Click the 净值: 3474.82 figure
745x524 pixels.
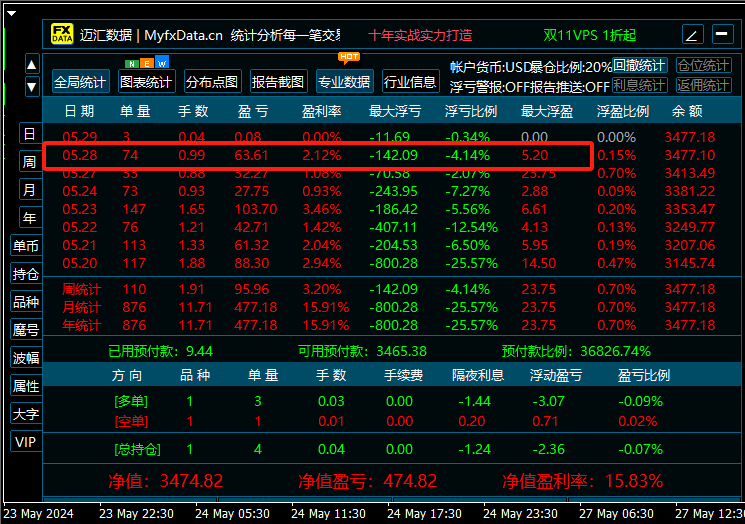pyautogui.click(x=165, y=481)
